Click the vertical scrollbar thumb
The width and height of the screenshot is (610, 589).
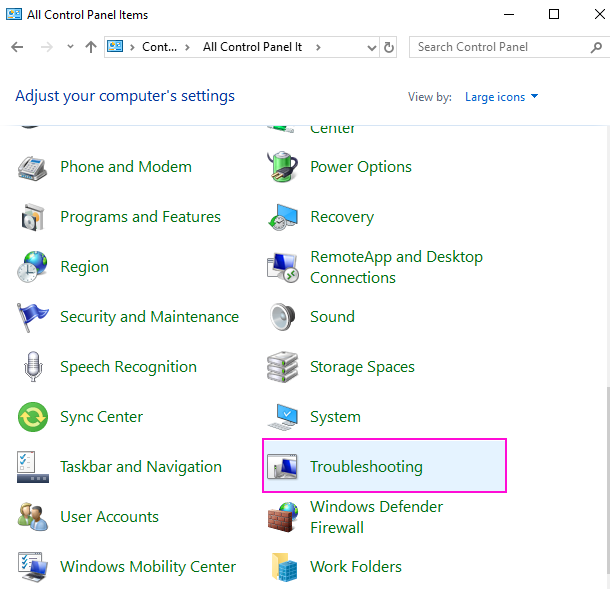[x=608, y=479]
